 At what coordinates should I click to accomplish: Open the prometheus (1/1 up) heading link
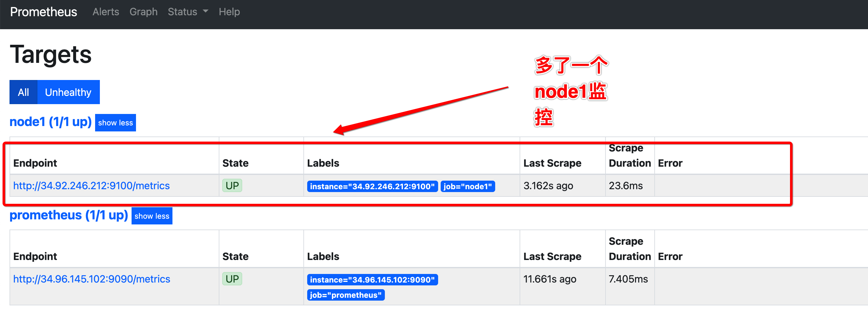point(69,215)
